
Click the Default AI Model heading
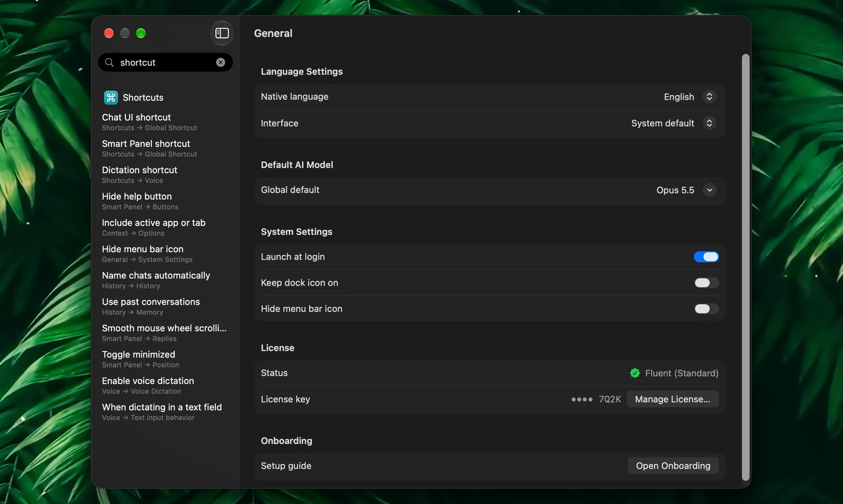[297, 165]
